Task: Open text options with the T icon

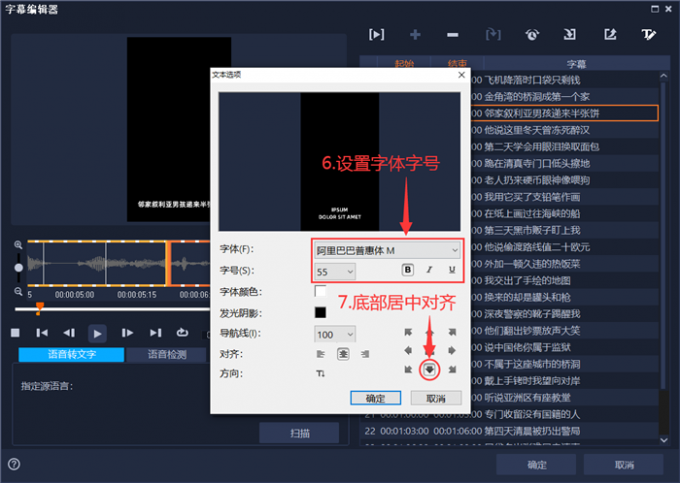Action: (x=649, y=34)
